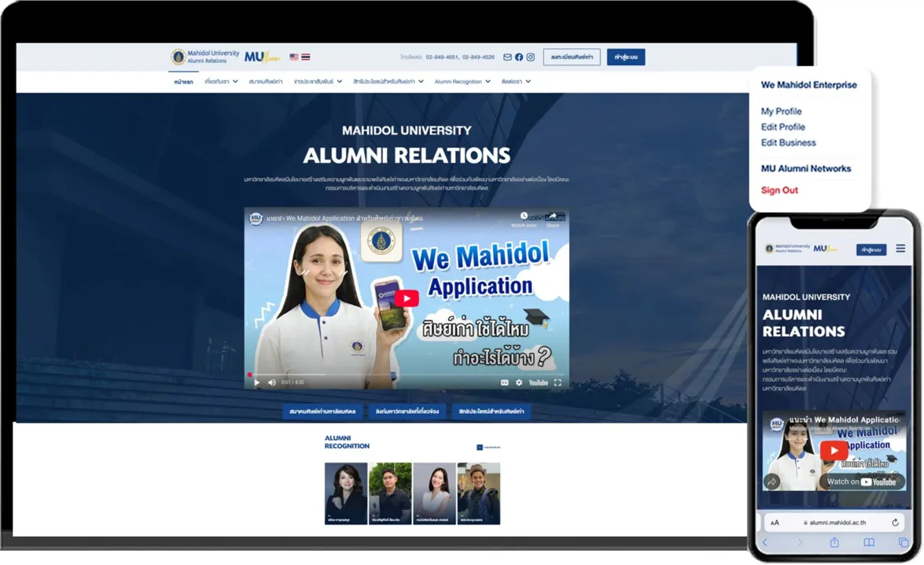Play the We Mahidol video with red YouTube button
This screenshot has height=565, width=924.
[407, 298]
